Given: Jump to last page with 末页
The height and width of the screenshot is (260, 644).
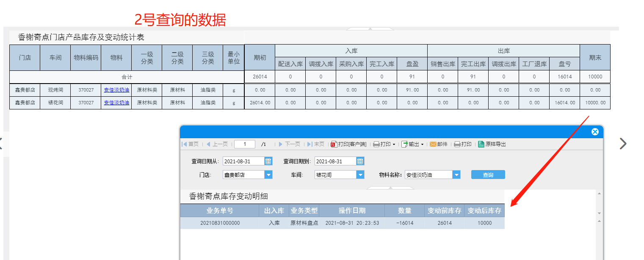Looking at the screenshot, I should click(310, 144).
